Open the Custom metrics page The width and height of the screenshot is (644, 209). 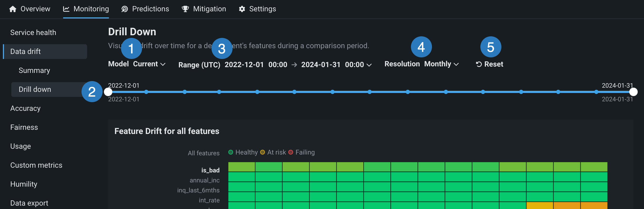point(36,165)
